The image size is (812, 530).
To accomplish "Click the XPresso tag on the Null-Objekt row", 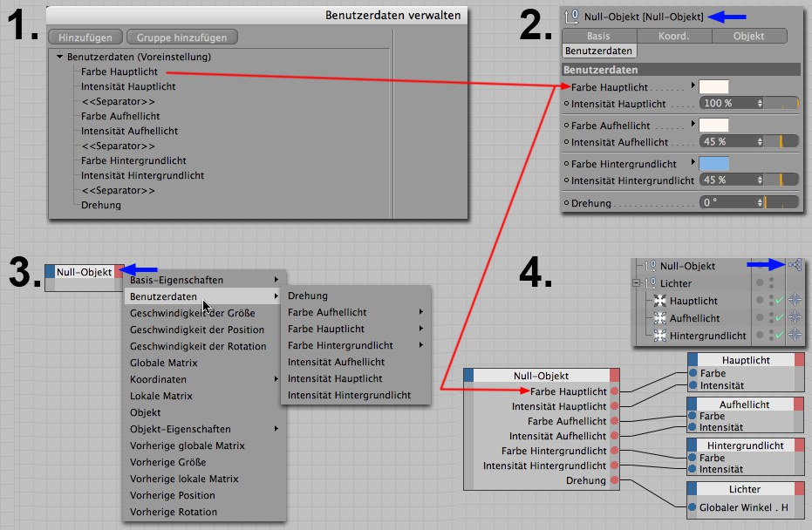I will [795, 266].
